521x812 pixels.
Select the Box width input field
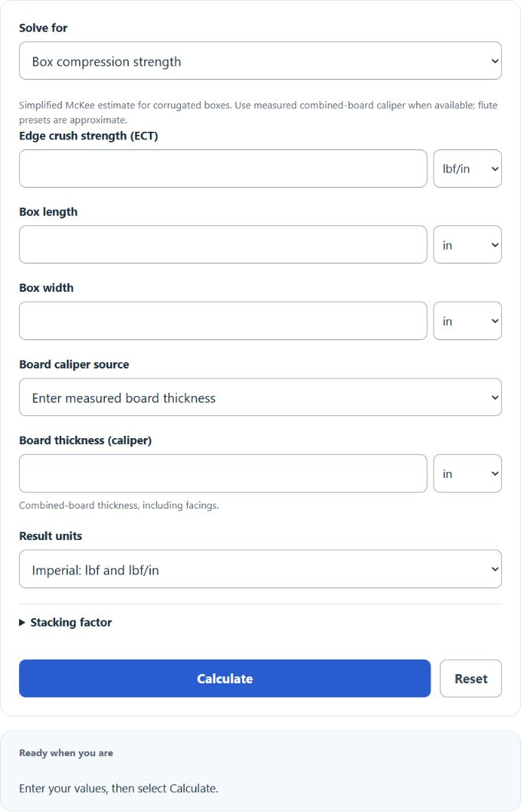(223, 321)
